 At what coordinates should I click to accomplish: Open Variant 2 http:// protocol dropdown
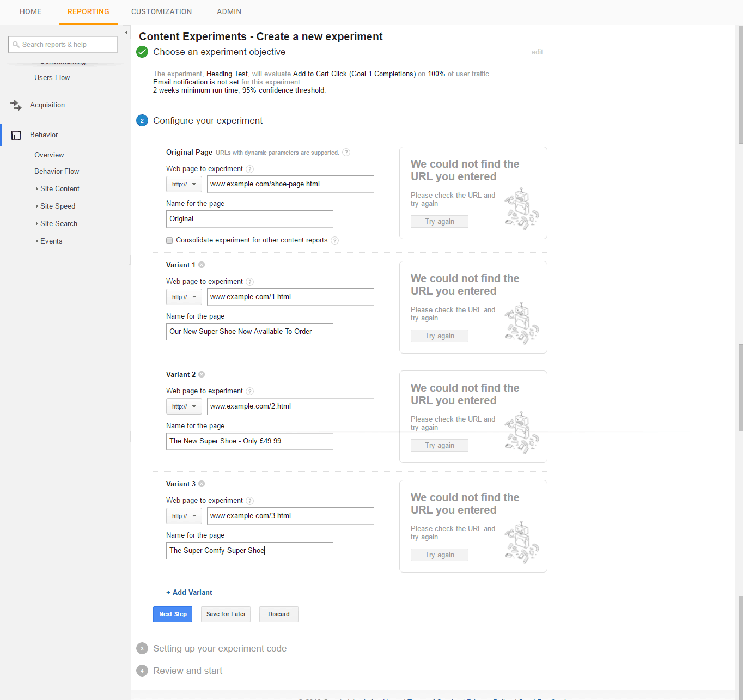[x=184, y=406]
